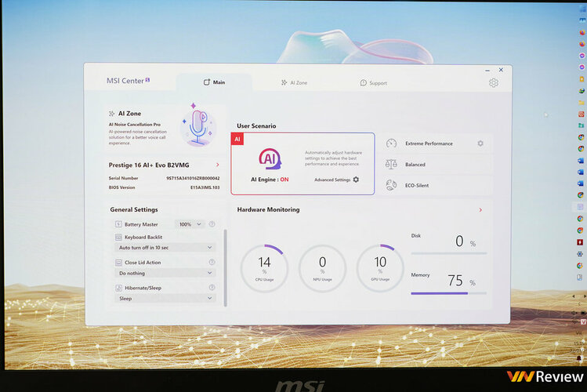The image size is (587, 392).
Task: Open MSI Center settings gear
Action: tap(493, 82)
